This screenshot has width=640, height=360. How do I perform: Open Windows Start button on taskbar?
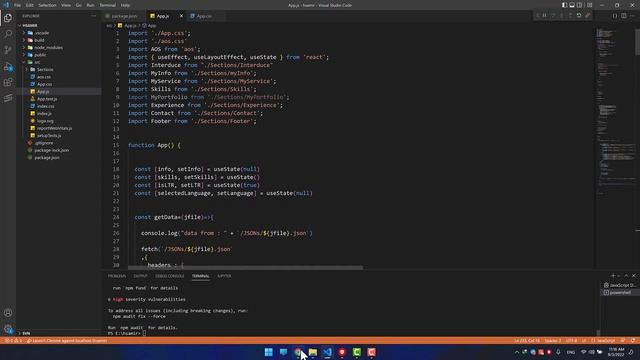(x=269, y=352)
